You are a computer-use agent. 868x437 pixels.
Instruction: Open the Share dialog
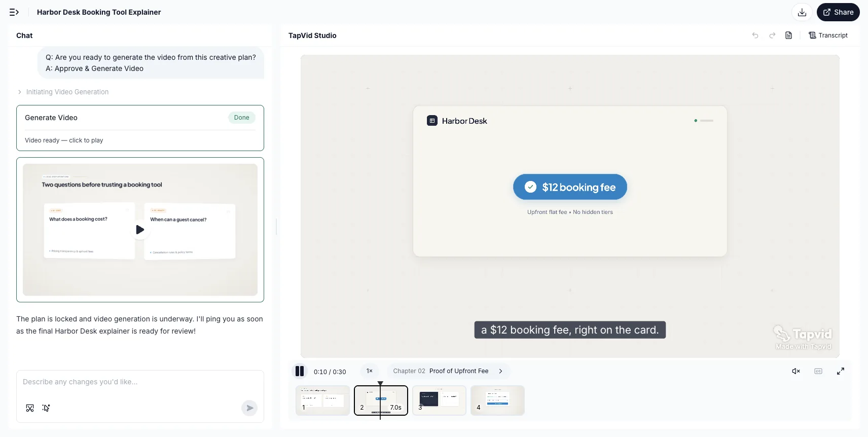point(838,12)
